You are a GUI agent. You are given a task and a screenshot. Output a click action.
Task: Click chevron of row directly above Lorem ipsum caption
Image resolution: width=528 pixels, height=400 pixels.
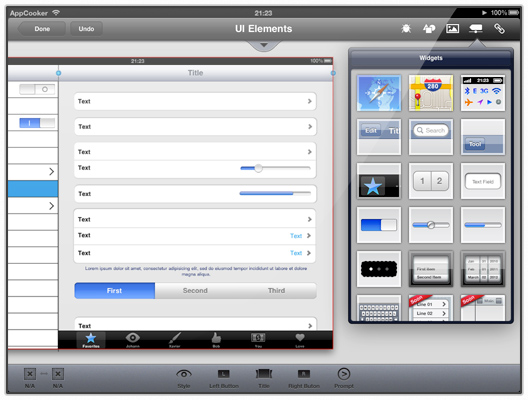pyautogui.click(x=309, y=253)
